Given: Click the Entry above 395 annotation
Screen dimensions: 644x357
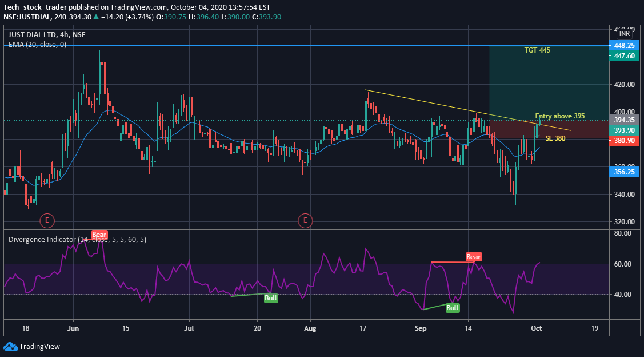Looking at the screenshot, I should (x=560, y=116).
